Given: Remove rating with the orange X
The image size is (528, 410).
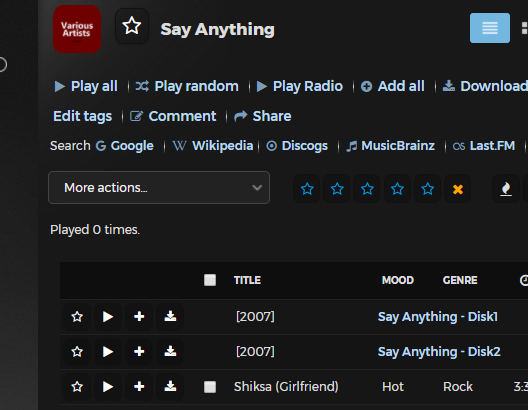Looking at the screenshot, I should click(x=458, y=189).
